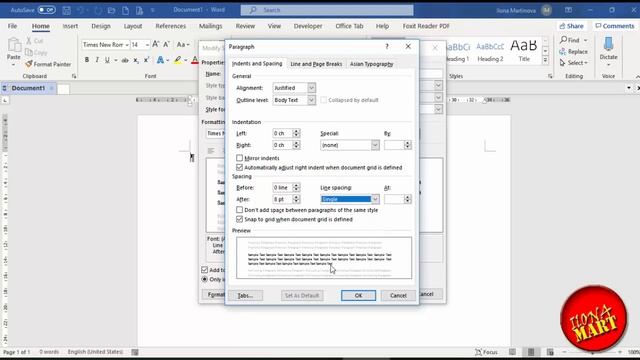Open the Paste options arrow
This screenshot has width=640, height=360.
(13, 65)
